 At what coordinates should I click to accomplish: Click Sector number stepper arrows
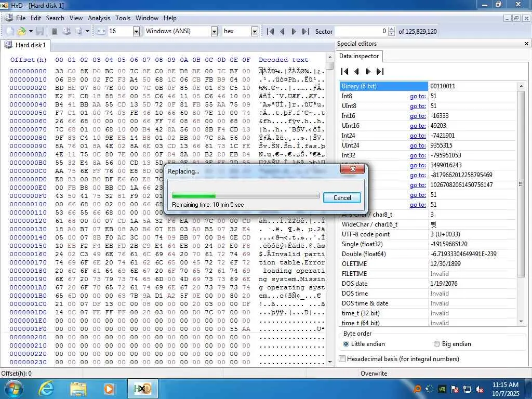(x=391, y=32)
